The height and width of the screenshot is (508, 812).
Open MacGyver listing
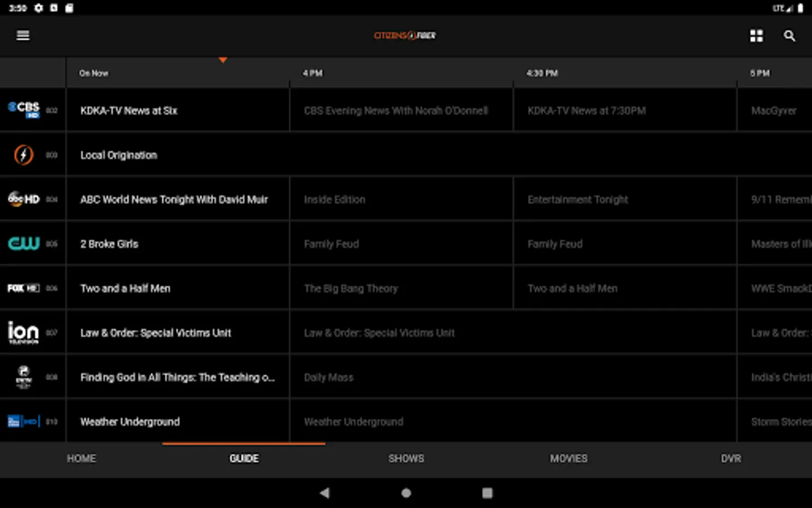coord(775,110)
